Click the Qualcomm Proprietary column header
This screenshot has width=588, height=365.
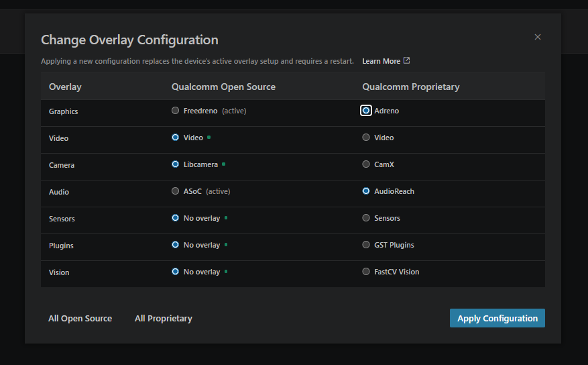point(410,87)
